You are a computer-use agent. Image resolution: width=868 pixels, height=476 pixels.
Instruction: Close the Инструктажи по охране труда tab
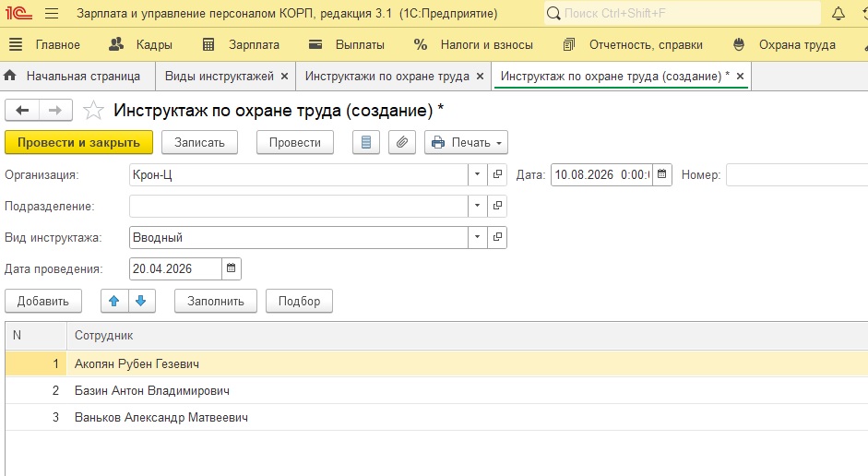point(480,77)
